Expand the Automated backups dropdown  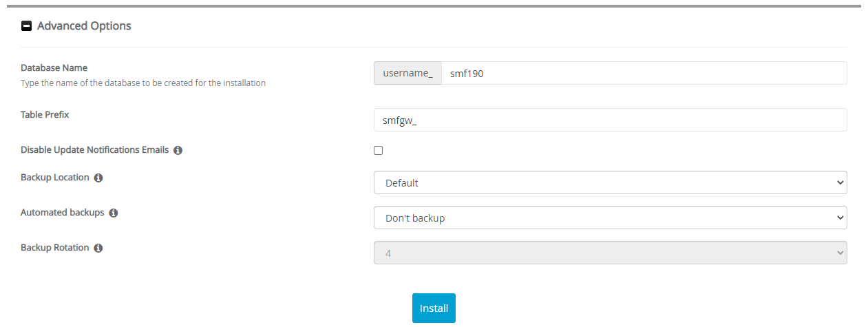point(609,218)
